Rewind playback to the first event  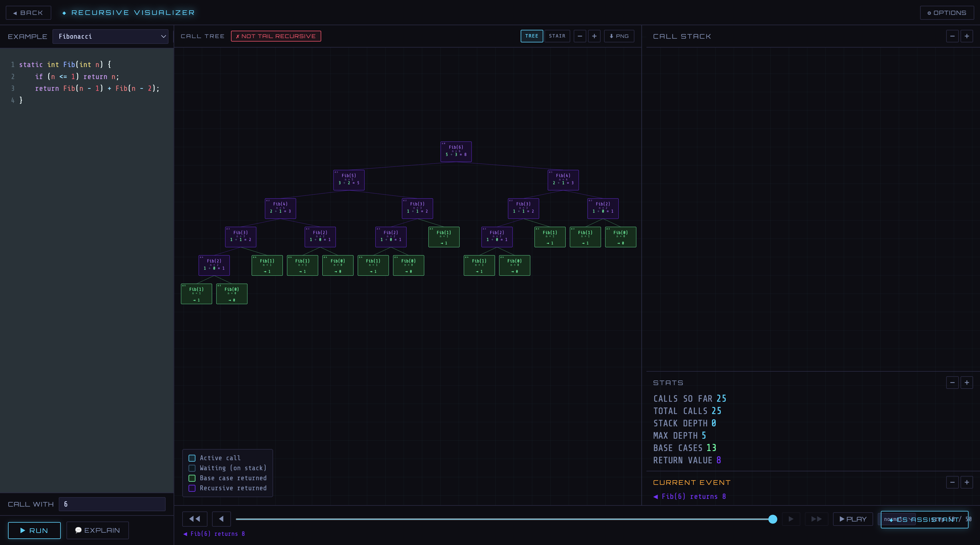(x=194, y=519)
